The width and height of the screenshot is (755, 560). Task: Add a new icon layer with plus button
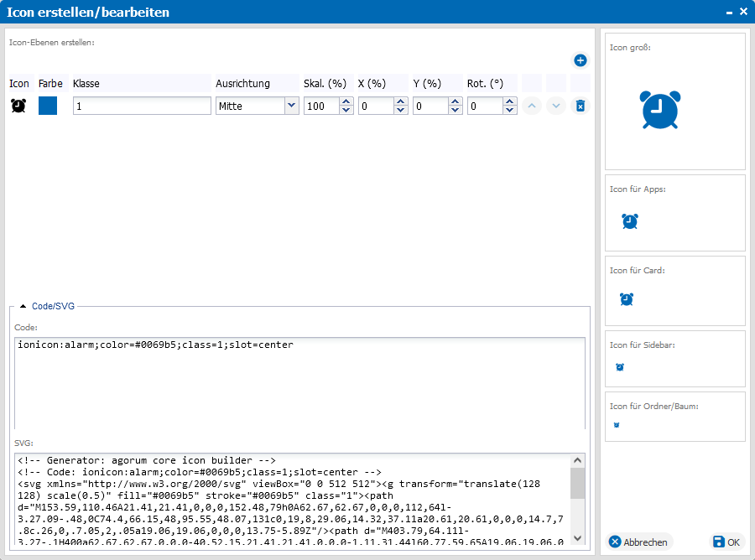[581, 60]
